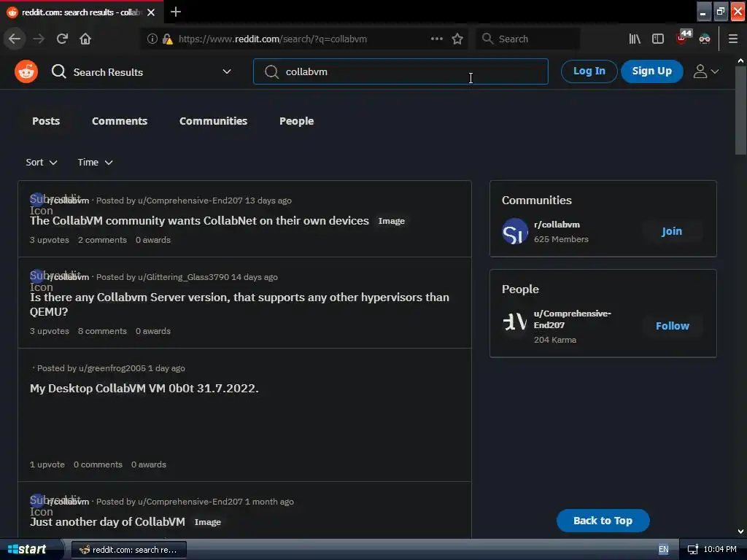747x560 pixels.
Task: Click the taskbar clock showing 10:04 PM
Action: pos(720,550)
